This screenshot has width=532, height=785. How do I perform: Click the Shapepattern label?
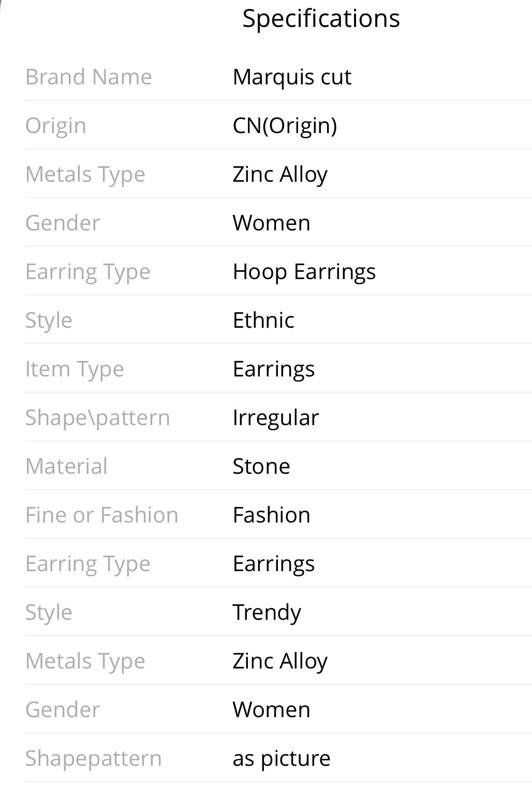93,758
